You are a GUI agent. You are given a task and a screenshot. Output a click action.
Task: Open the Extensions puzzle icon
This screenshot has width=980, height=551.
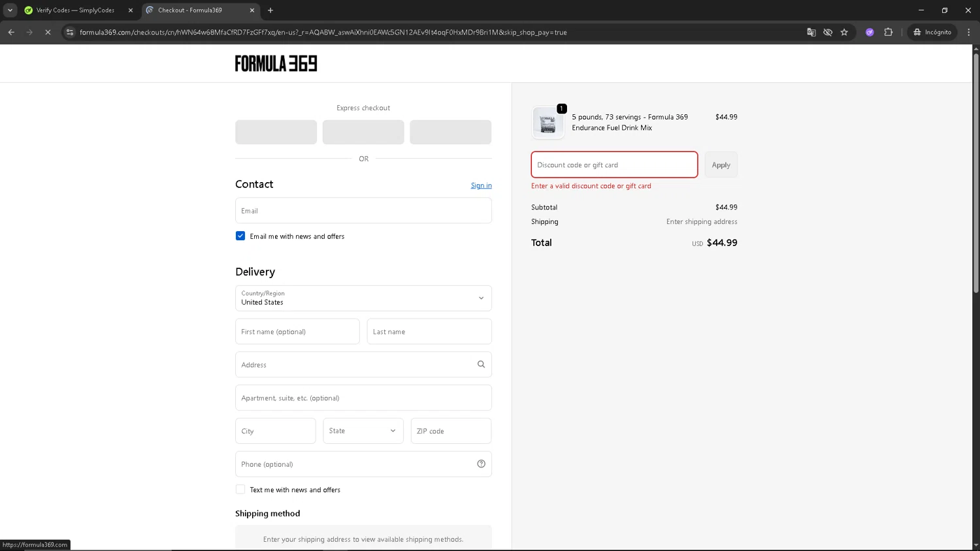coord(888,32)
